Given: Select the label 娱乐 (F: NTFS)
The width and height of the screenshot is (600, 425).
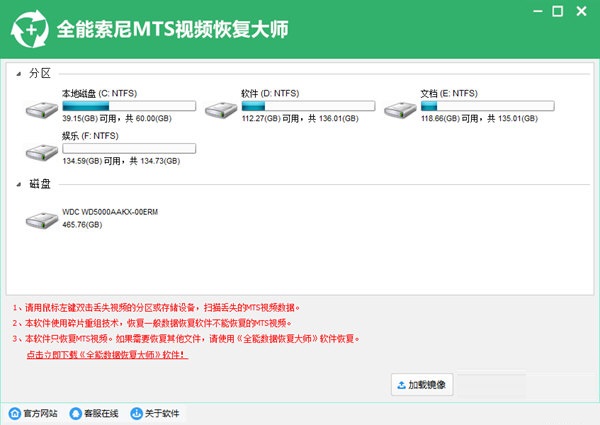Looking at the screenshot, I should tap(90, 136).
